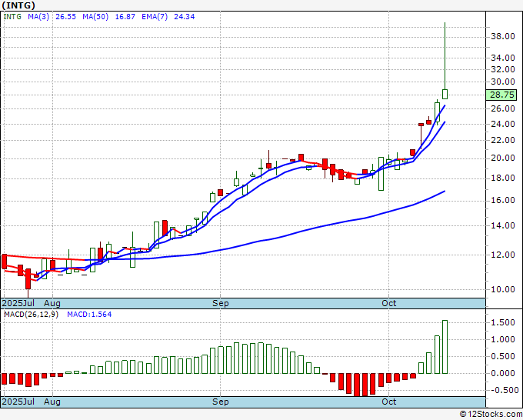Click the MACD(26,12,9) indicator label

point(31,315)
